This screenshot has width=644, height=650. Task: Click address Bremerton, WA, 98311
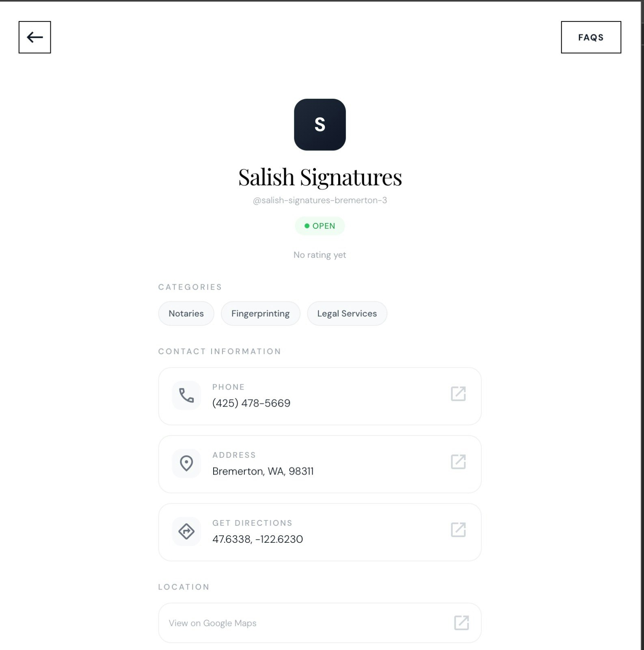tap(263, 471)
